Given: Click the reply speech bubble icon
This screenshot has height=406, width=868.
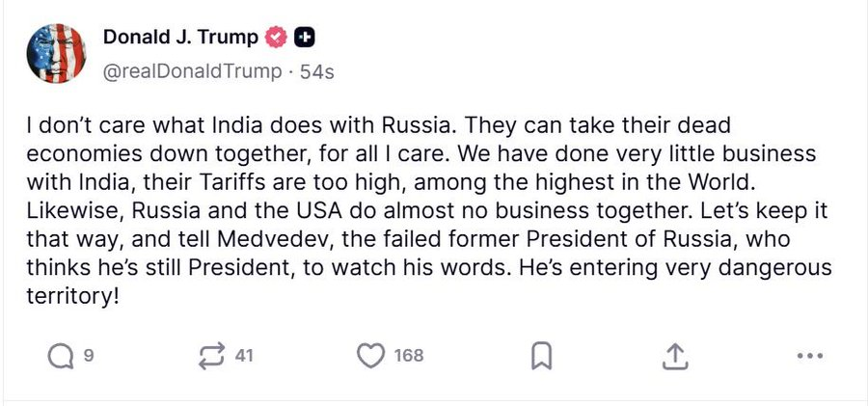Looking at the screenshot, I should coord(61,356).
